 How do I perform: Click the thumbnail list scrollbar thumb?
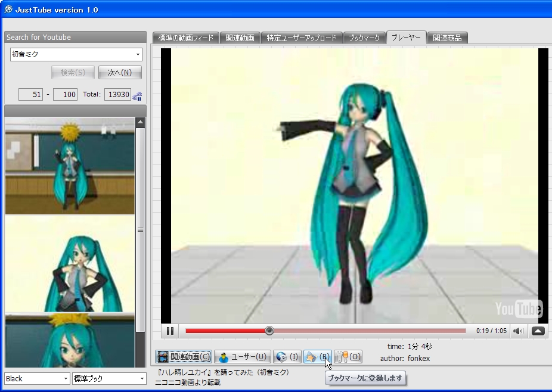[x=141, y=230]
